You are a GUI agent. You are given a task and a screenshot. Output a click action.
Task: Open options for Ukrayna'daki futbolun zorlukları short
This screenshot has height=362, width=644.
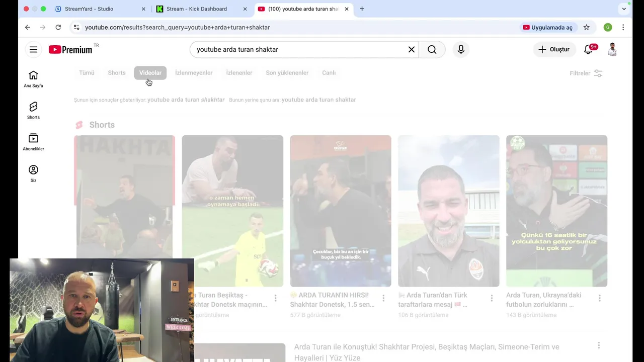pyautogui.click(x=599, y=298)
